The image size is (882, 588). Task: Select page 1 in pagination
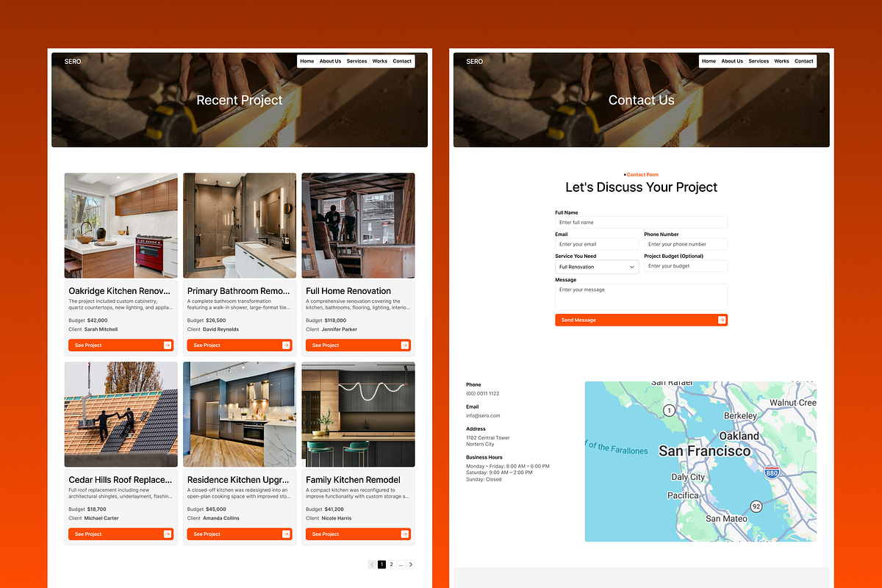381,564
